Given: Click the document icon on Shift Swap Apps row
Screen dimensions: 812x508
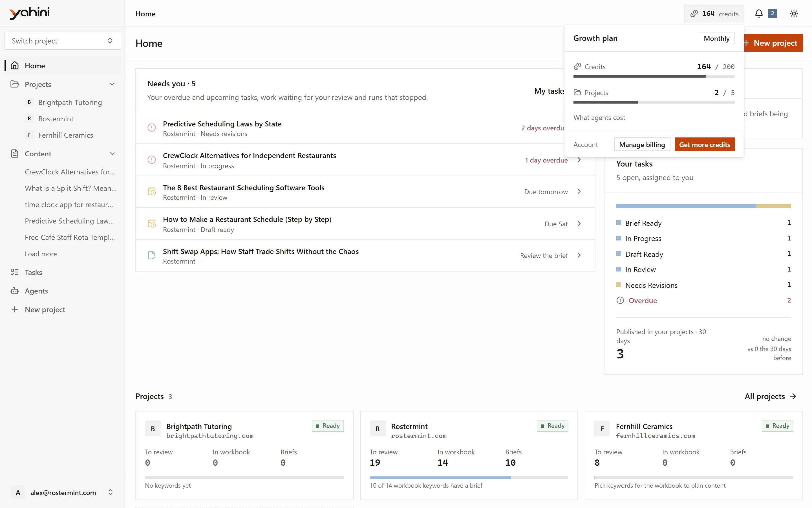Looking at the screenshot, I should 152,255.
